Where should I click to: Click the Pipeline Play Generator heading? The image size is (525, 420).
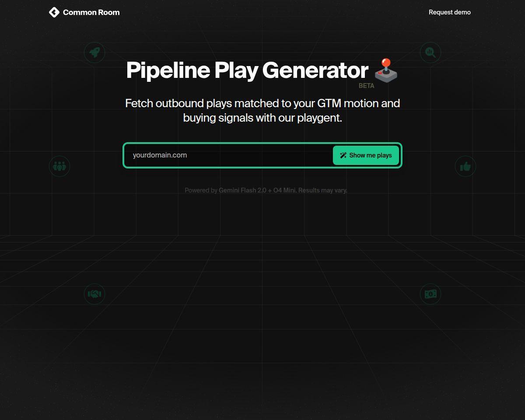247,70
